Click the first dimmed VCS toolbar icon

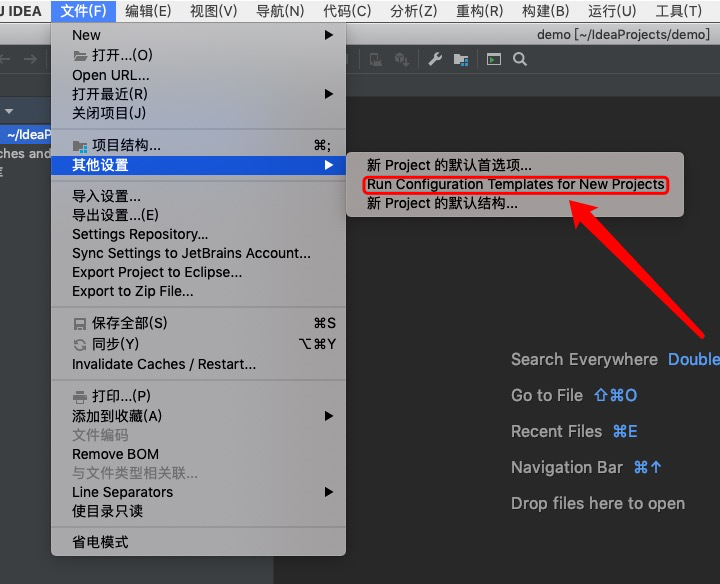(376, 59)
